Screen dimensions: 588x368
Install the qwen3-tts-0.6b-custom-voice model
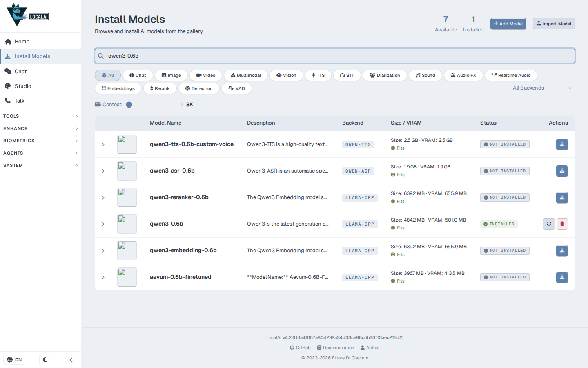[x=562, y=144]
